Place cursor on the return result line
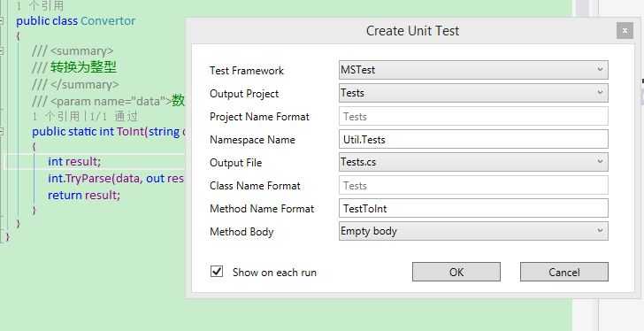 (x=84, y=195)
